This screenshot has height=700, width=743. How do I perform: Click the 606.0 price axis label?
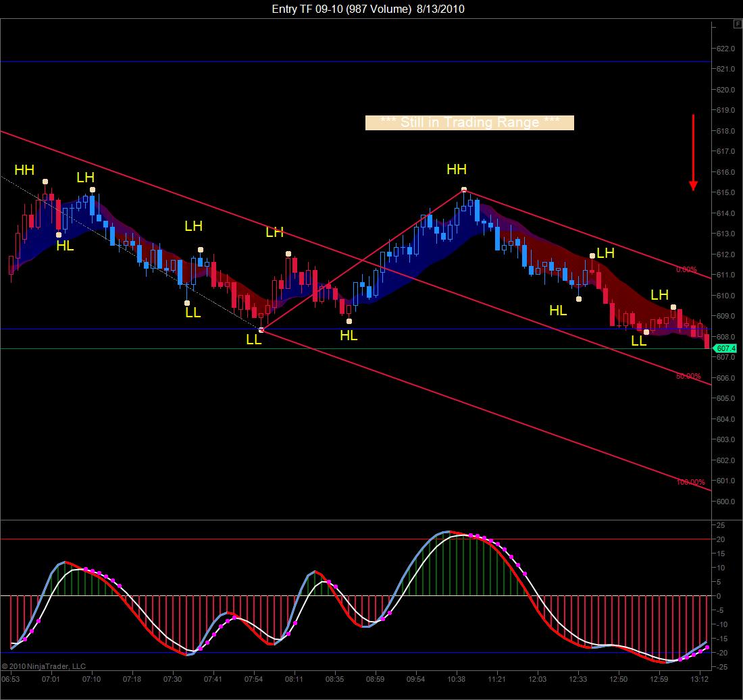(x=725, y=378)
